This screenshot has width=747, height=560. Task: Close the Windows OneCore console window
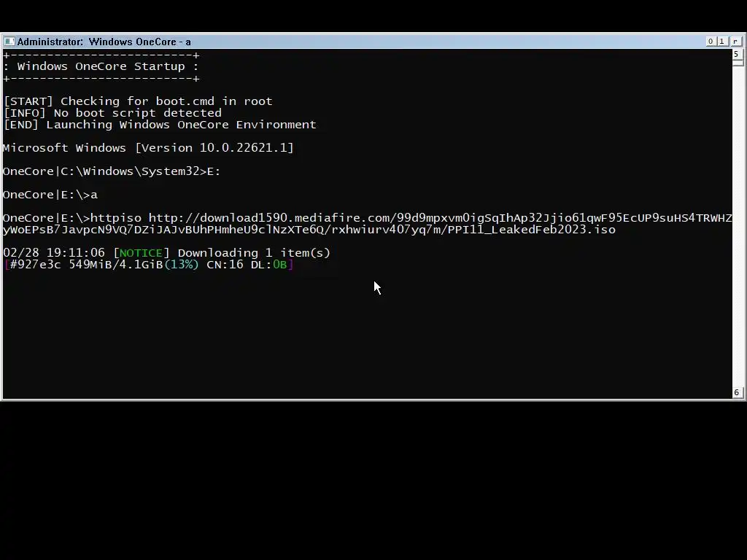pos(735,42)
